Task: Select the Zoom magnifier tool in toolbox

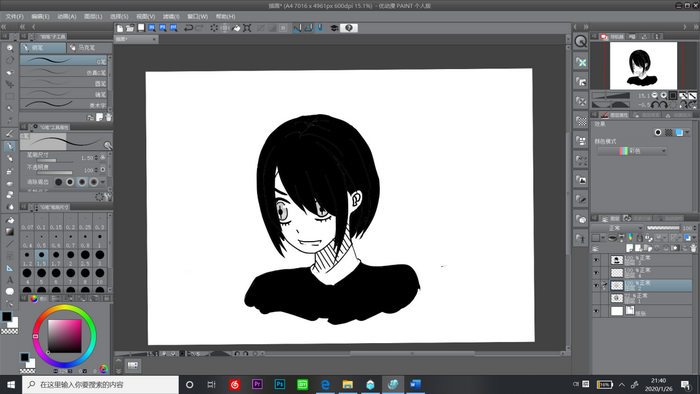Action: pos(9,48)
